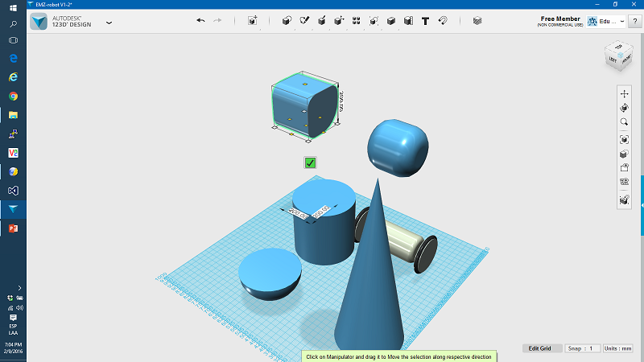Click the FRONT face of the view cube
Screen dimensions: 644x362
point(626,60)
